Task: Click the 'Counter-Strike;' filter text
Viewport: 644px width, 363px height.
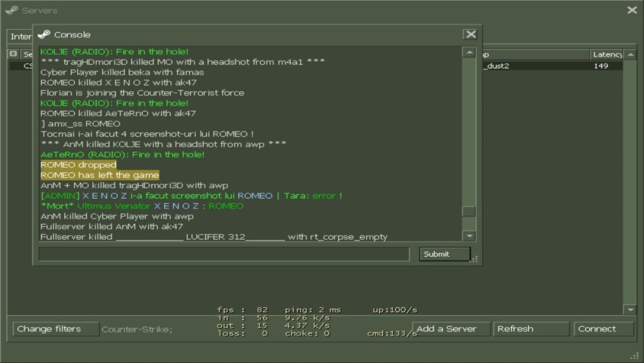Action: (137, 329)
